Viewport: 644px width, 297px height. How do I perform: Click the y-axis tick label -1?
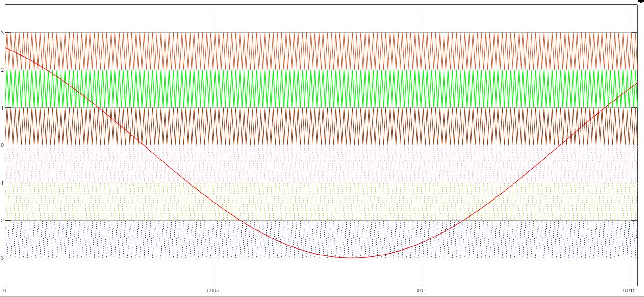tap(2, 183)
